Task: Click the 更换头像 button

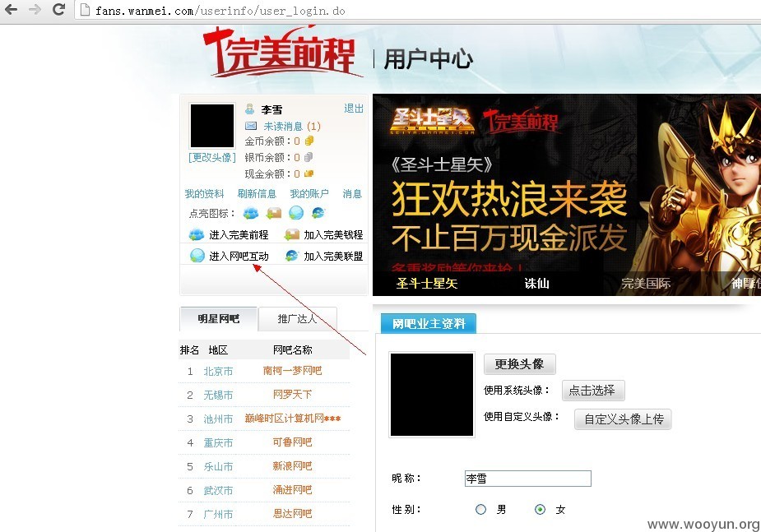Action: click(519, 363)
